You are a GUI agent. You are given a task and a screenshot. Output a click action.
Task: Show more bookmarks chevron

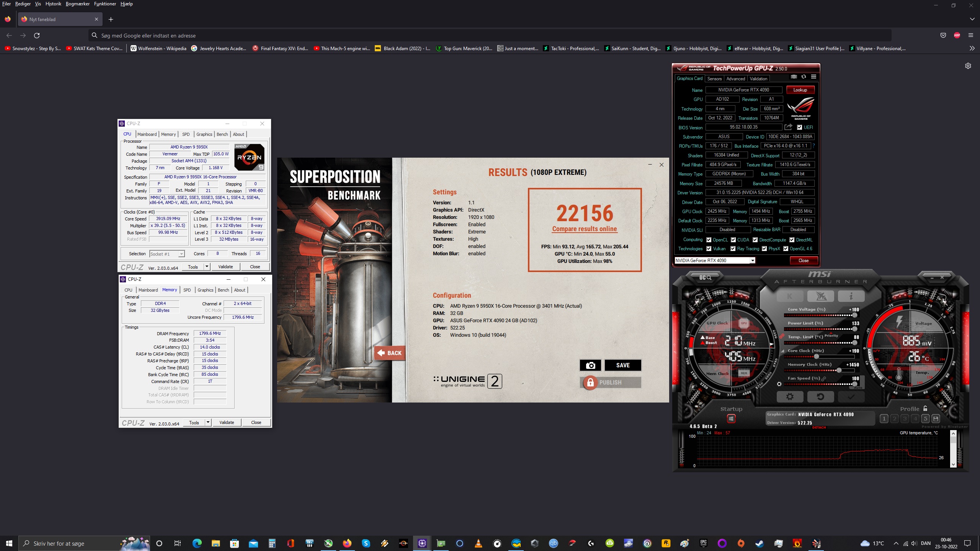point(972,48)
